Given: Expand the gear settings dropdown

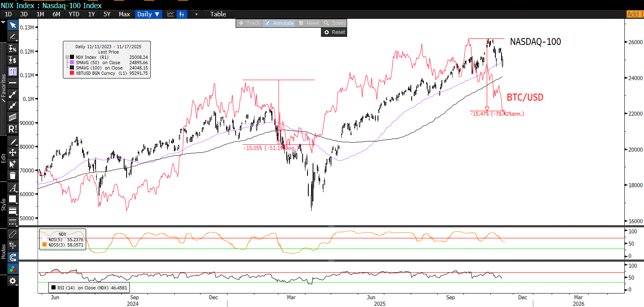Looking at the screenshot, I should pos(13,281).
